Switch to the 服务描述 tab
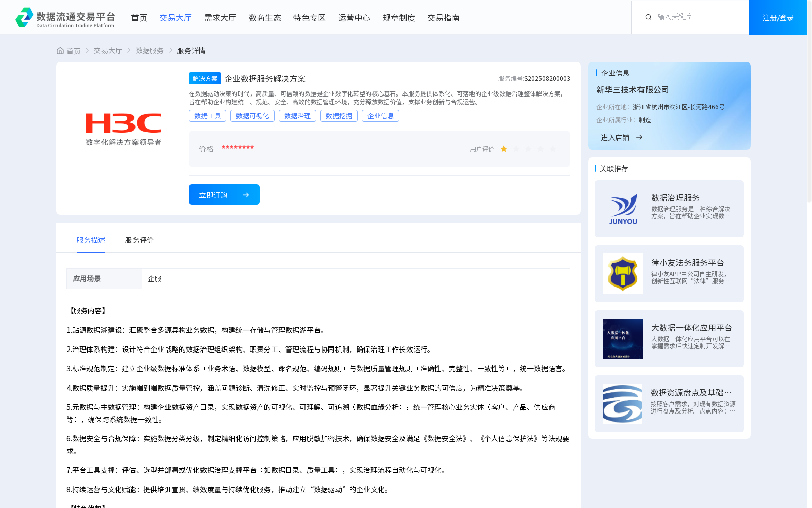 coord(91,240)
